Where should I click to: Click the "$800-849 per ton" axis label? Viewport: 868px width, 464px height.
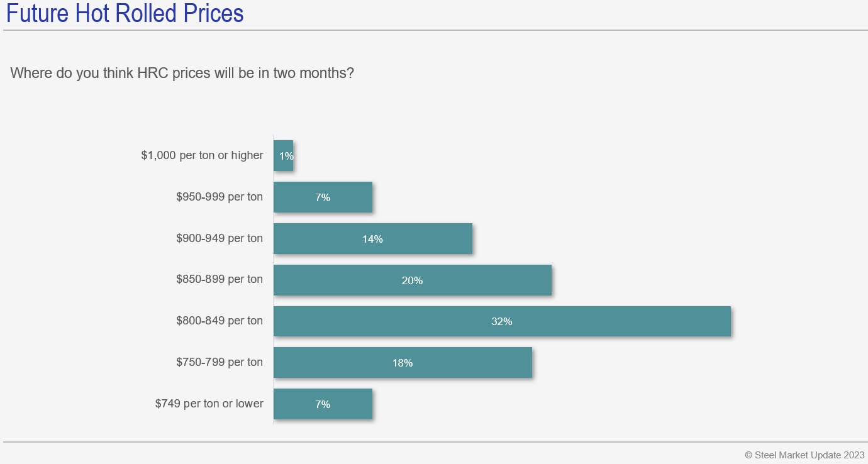tap(220, 321)
